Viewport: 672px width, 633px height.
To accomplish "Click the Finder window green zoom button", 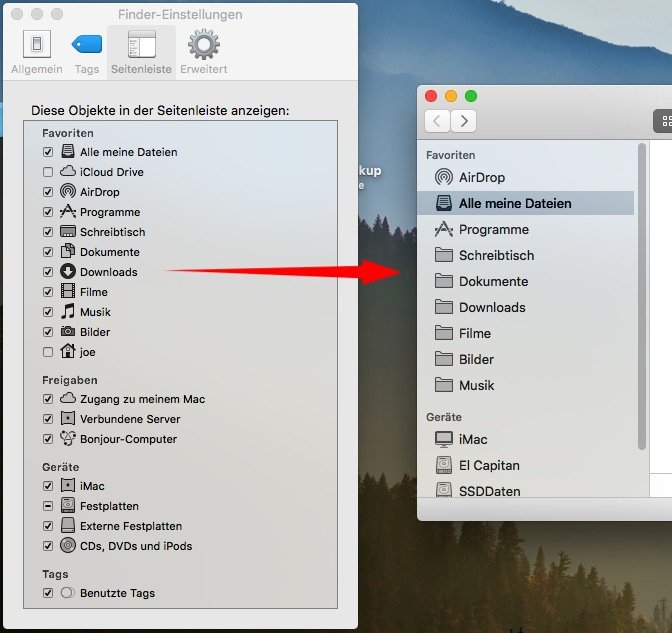I will click(471, 96).
